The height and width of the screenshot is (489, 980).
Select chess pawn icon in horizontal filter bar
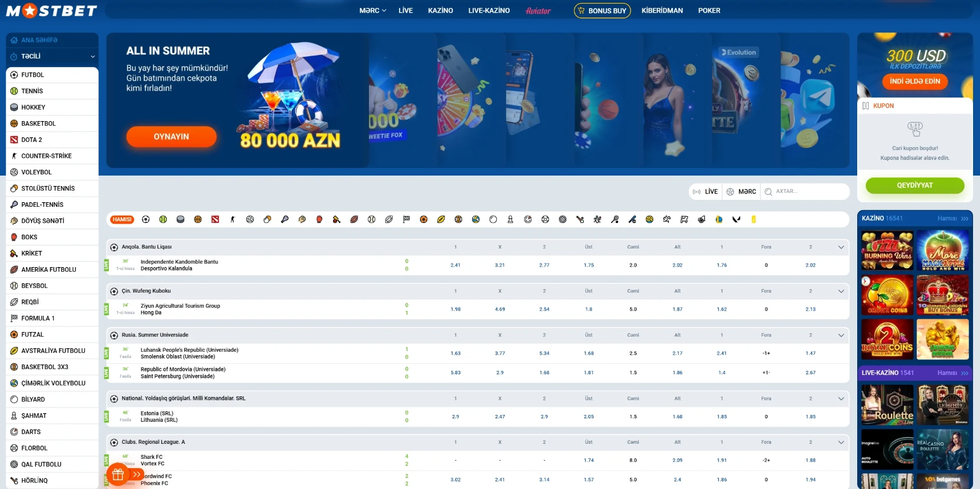(x=510, y=220)
